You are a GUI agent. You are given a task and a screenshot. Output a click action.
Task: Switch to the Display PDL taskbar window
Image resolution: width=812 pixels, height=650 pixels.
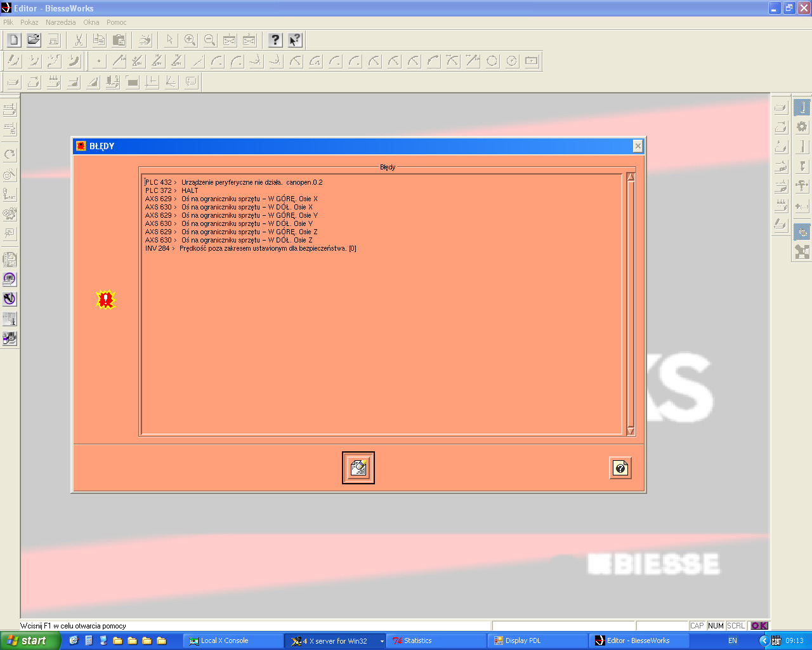538,641
